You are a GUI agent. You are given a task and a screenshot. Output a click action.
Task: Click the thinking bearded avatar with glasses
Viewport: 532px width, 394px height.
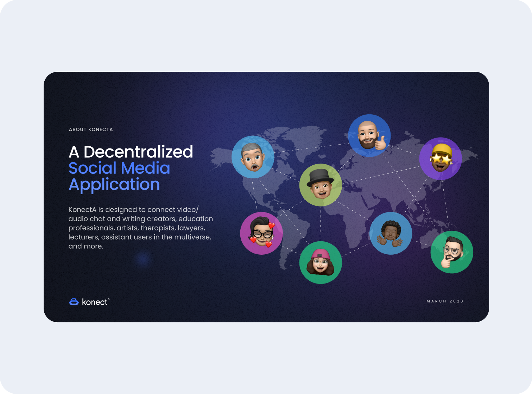click(452, 252)
